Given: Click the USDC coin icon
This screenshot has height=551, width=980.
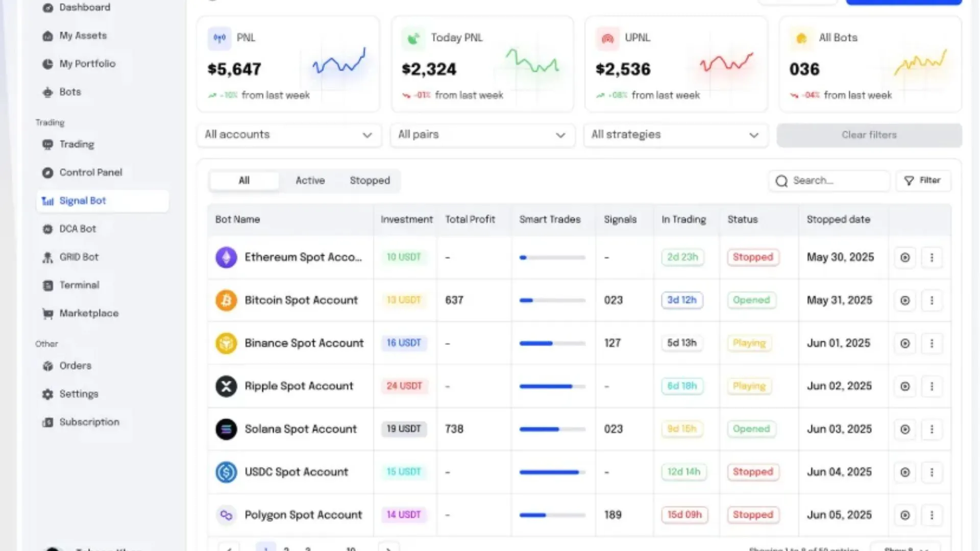Looking at the screenshot, I should point(226,472).
